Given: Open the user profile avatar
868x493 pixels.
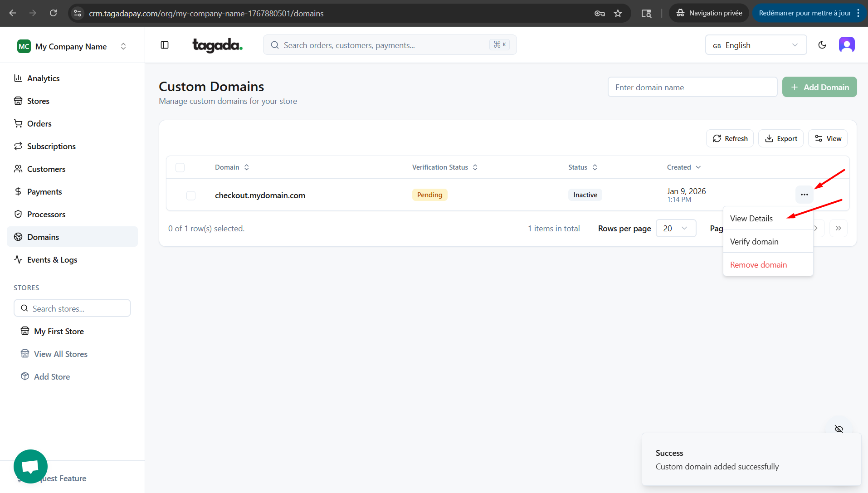Looking at the screenshot, I should (x=846, y=45).
